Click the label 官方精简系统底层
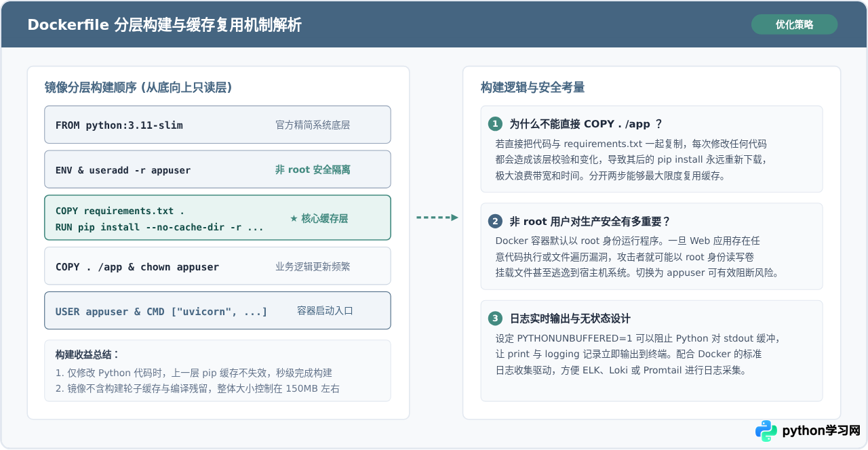 pyautogui.click(x=313, y=125)
